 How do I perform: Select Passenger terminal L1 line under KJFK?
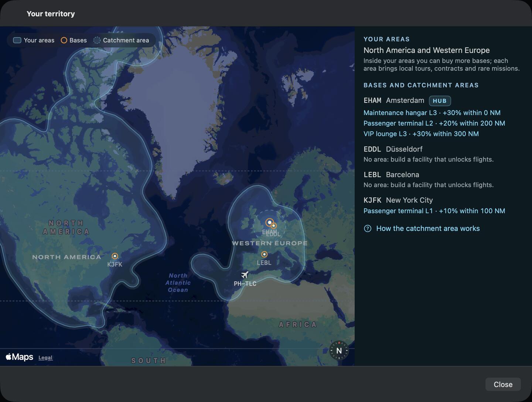pos(434,211)
